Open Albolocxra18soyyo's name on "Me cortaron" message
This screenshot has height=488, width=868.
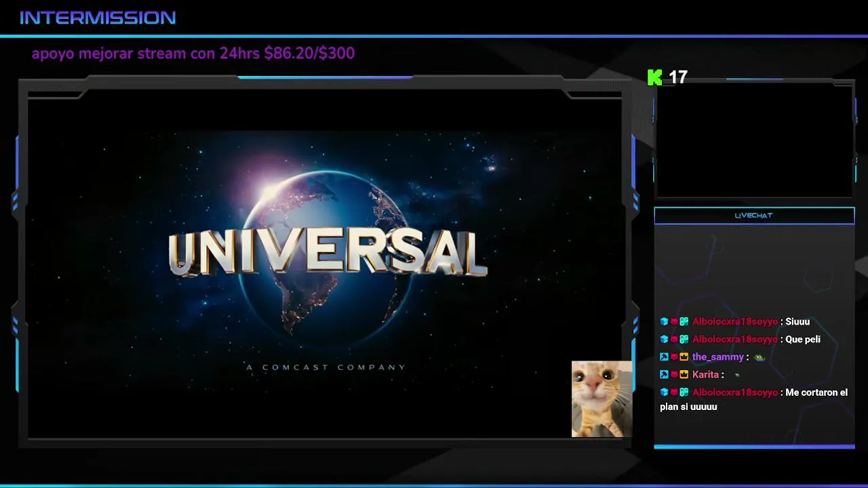click(x=735, y=392)
